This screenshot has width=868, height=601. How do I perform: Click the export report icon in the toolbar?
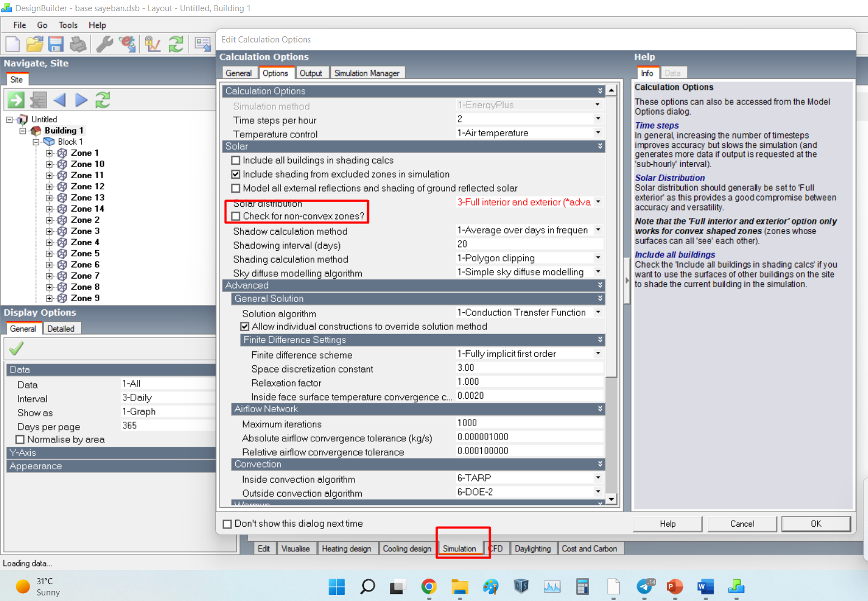(202, 44)
